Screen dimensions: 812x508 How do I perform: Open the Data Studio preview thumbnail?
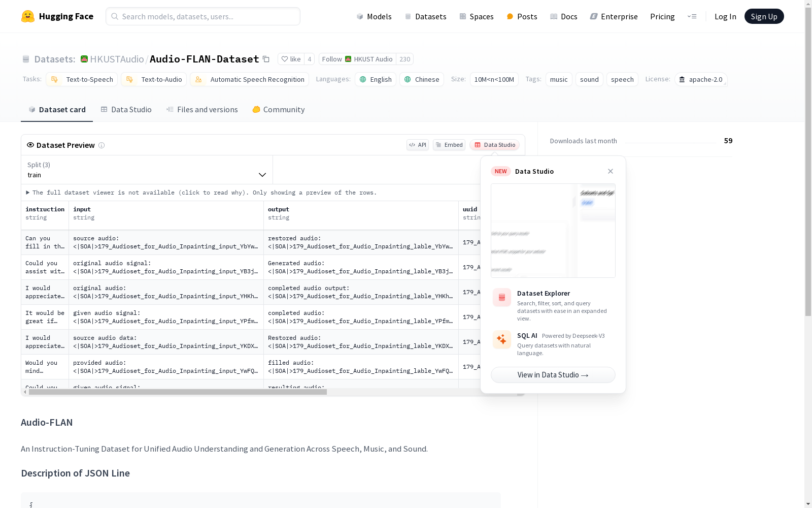point(553,231)
